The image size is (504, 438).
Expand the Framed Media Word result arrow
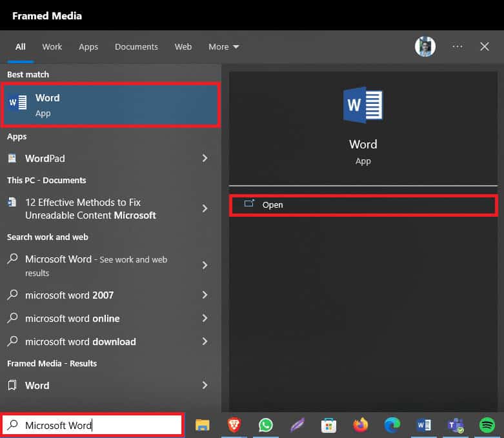(205, 385)
